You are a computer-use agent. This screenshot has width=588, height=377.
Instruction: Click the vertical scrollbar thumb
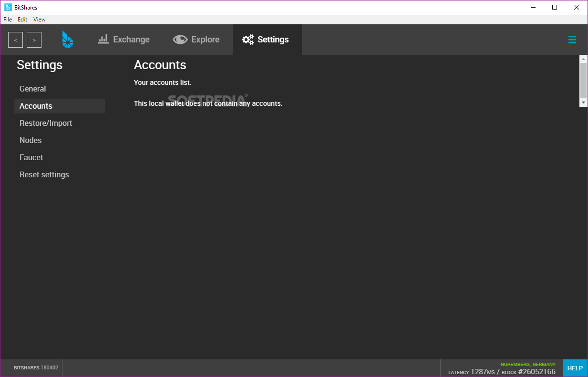click(x=584, y=80)
